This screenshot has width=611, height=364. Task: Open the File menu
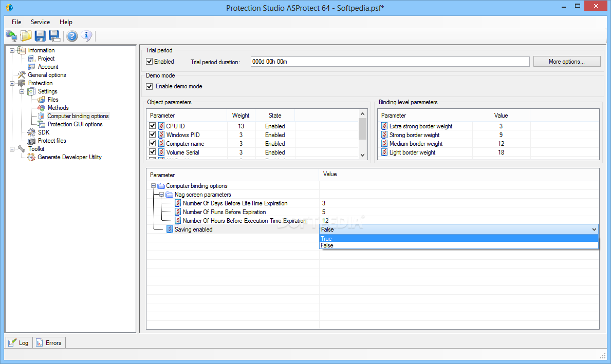[x=16, y=22]
